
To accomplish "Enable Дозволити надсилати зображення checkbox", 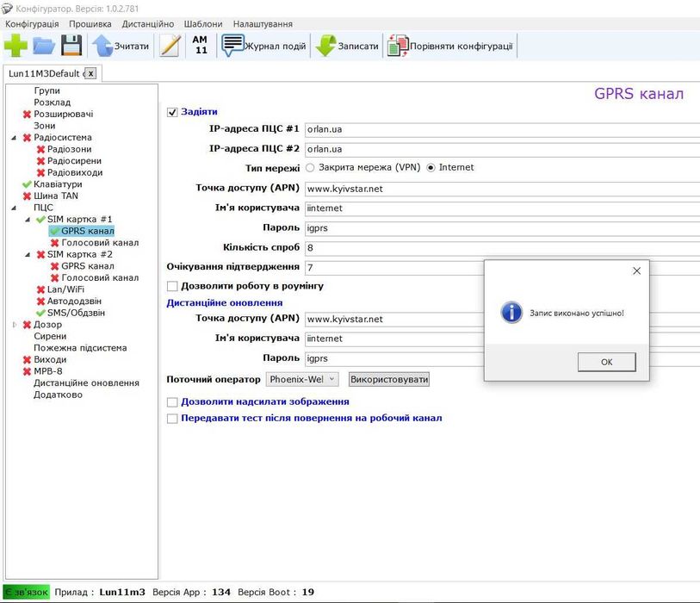I will coord(172,402).
